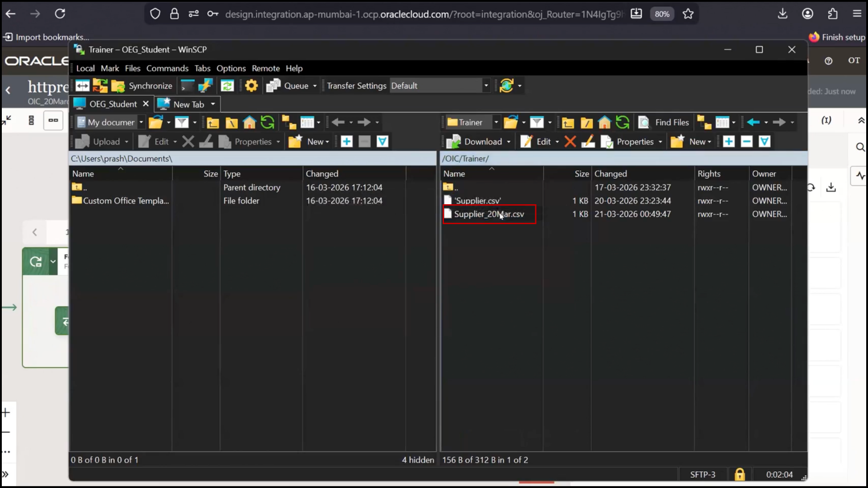868x488 pixels.
Task: Click remote Select Files plus icon
Action: click(729, 142)
